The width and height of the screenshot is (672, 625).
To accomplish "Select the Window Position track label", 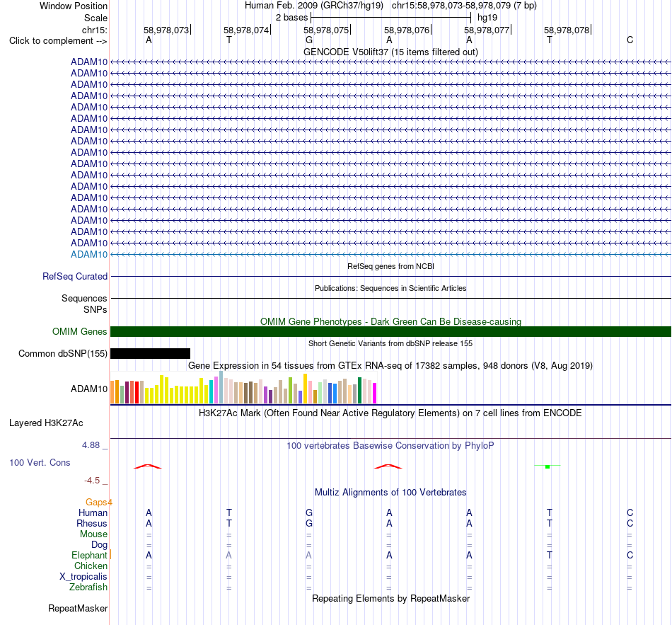I will (74, 6).
